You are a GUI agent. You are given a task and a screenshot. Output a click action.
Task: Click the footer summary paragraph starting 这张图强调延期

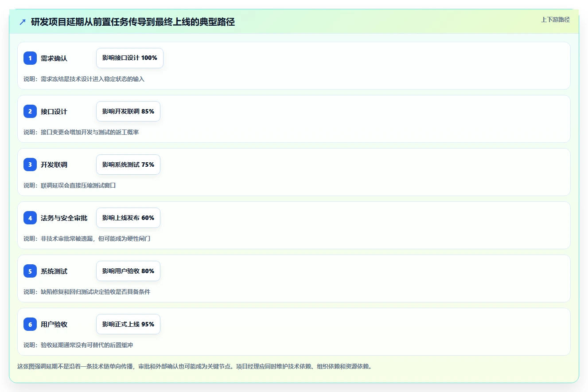pos(195,366)
